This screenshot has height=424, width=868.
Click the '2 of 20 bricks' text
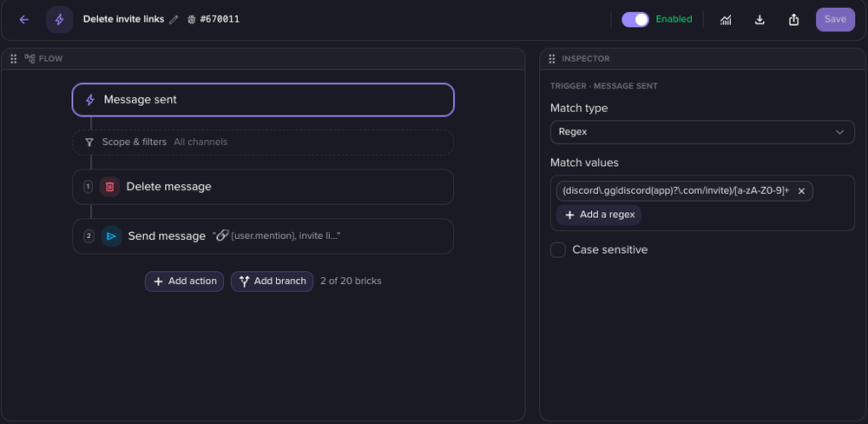click(x=351, y=281)
